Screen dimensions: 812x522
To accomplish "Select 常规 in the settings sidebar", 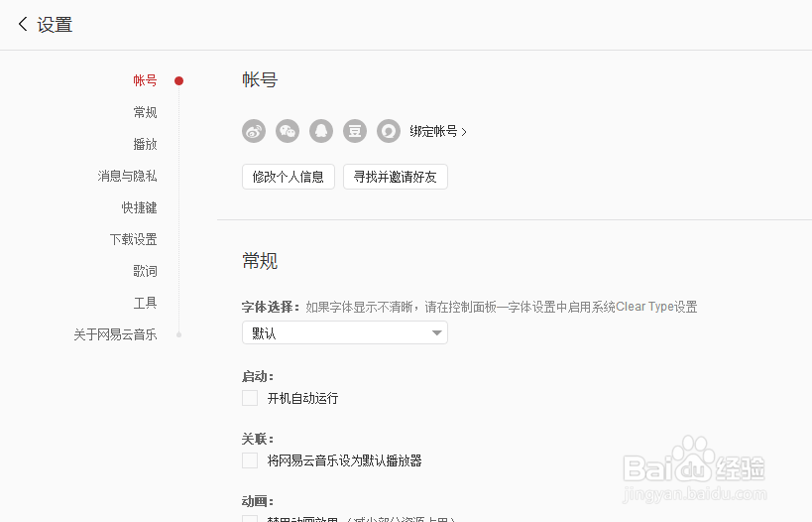I will coord(145,112).
